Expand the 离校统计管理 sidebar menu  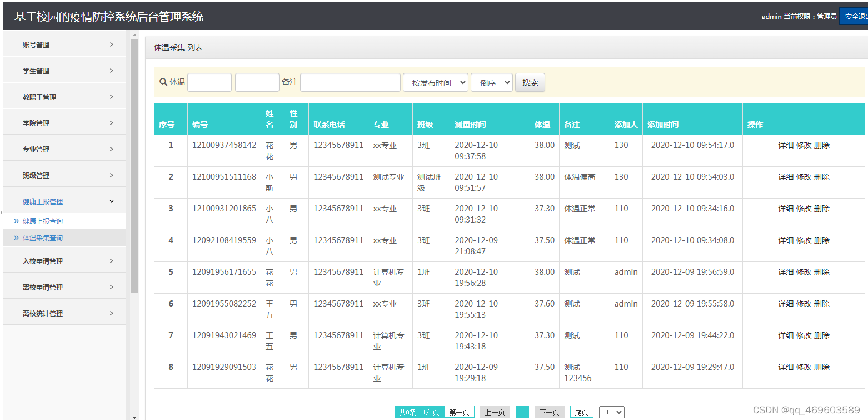(64, 313)
